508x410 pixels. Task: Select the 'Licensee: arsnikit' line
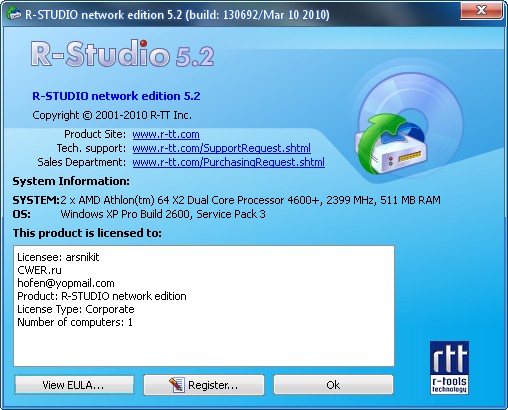pyautogui.click(x=58, y=257)
